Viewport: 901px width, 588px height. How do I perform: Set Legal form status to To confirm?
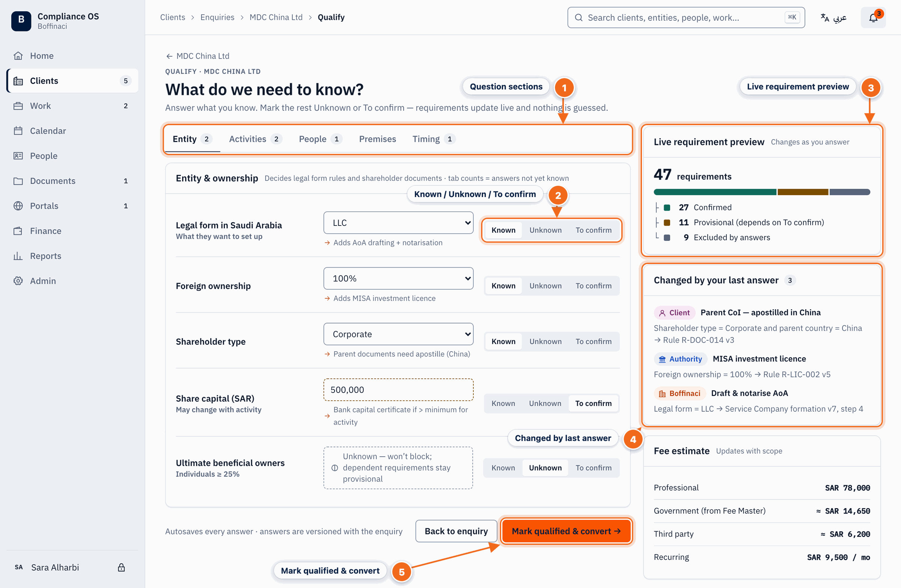pyautogui.click(x=593, y=230)
